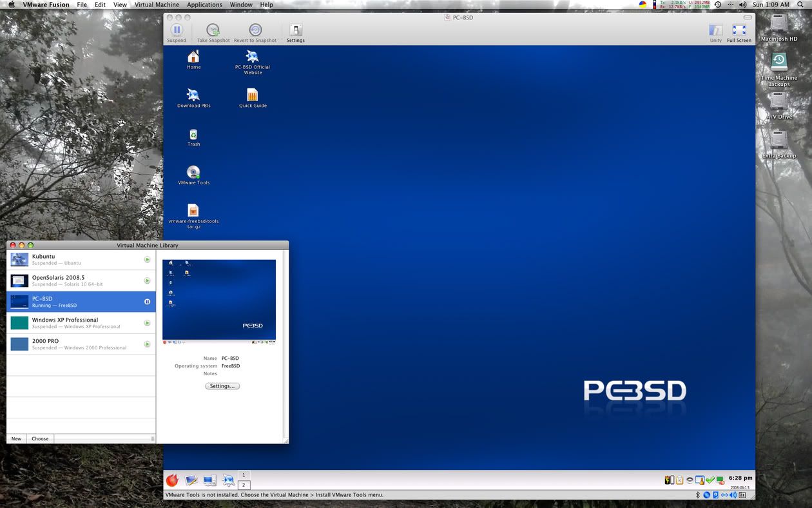Click the battery icon in PC-BSD system tray

[x=669, y=480]
